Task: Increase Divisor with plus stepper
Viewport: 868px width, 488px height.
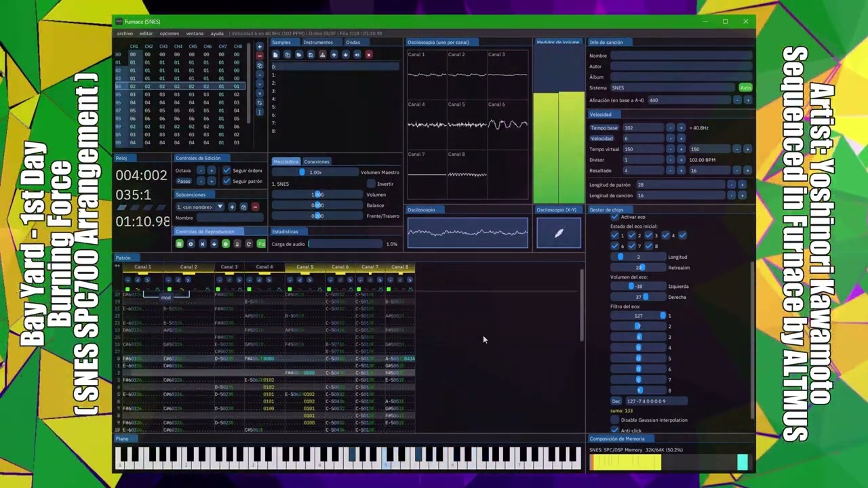Action: pos(681,160)
